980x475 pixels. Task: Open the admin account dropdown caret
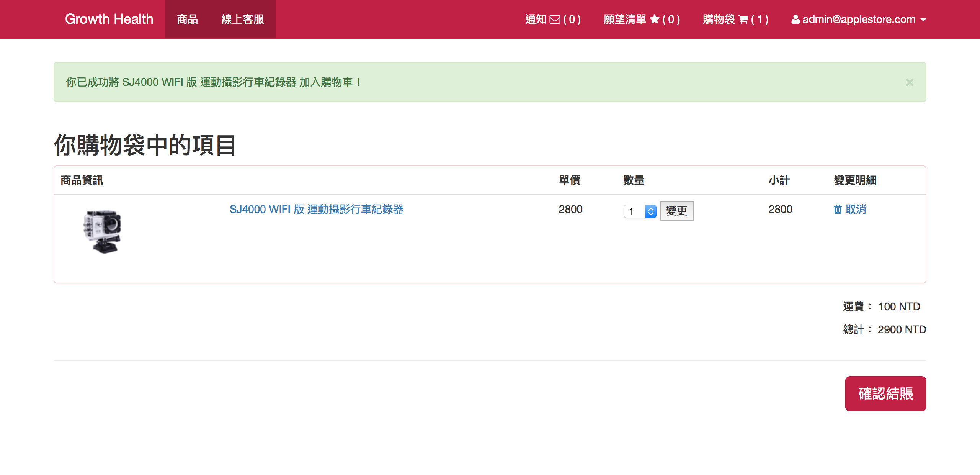[x=923, y=20]
